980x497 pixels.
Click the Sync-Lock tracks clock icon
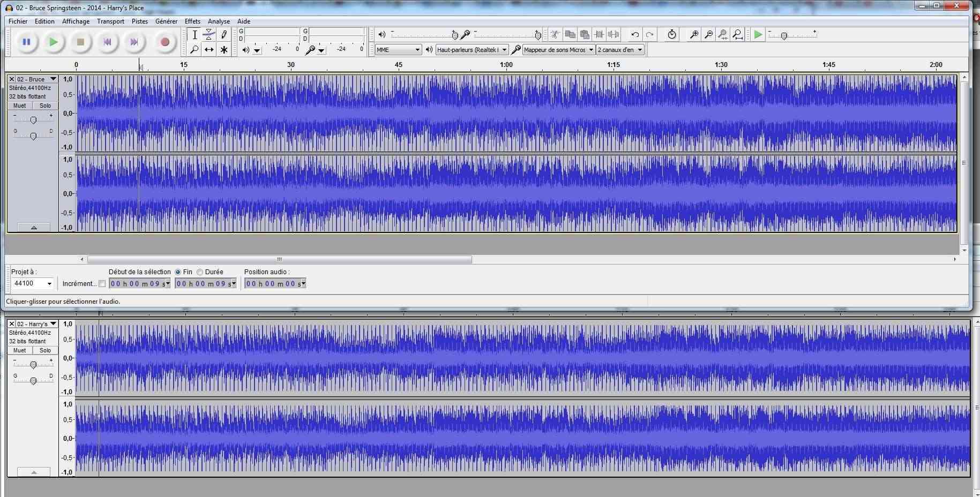(672, 34)
